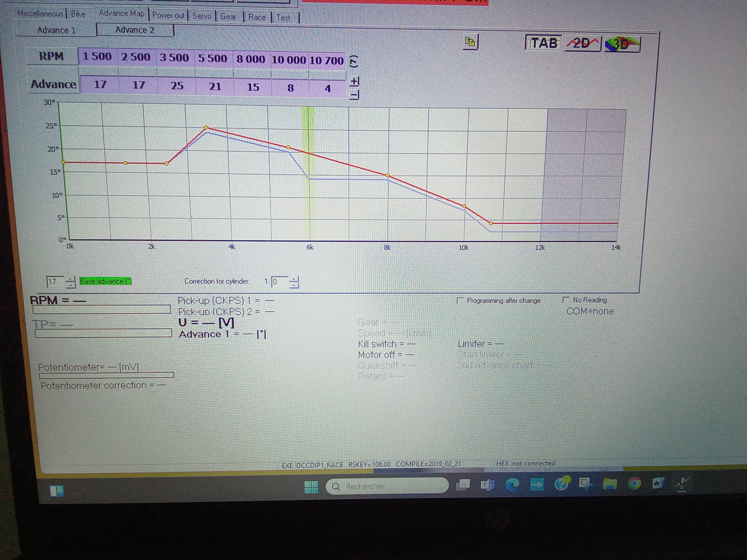Select the advance cell showing 8
747x560 pixels.
(x=290, y=88)
